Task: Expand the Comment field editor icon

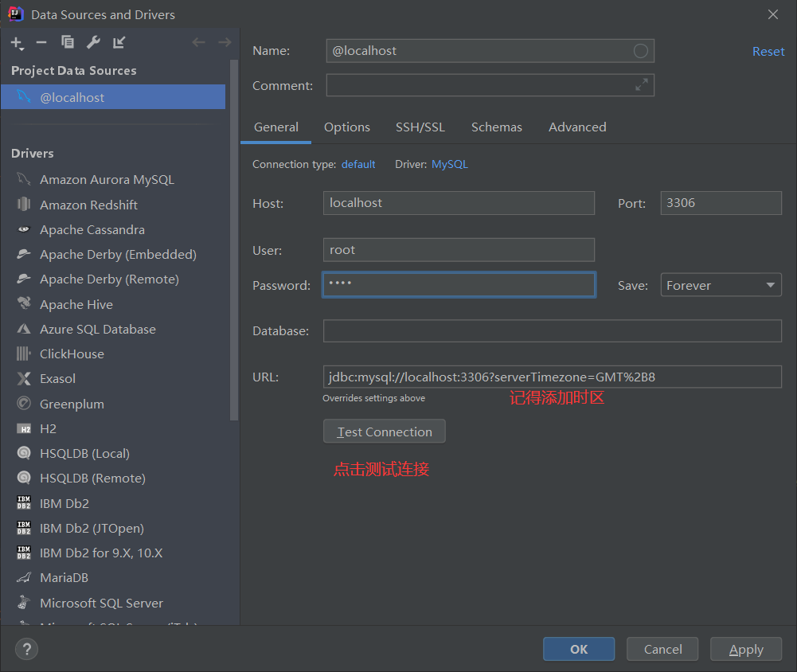Action: click(x=642, y=85)
